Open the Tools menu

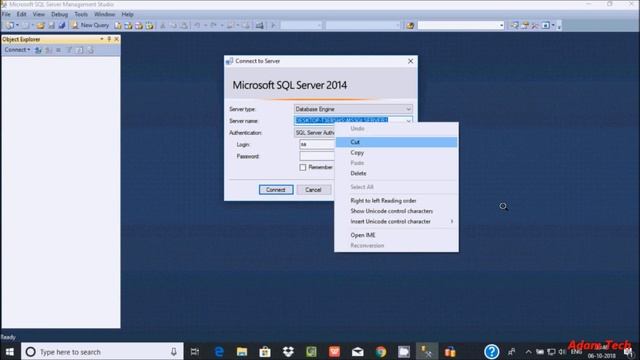[81, 14]
